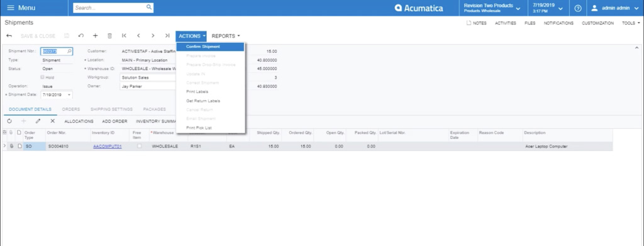Go to next shipment record
The height and width of the screenshot is (246, 644).
153,36
